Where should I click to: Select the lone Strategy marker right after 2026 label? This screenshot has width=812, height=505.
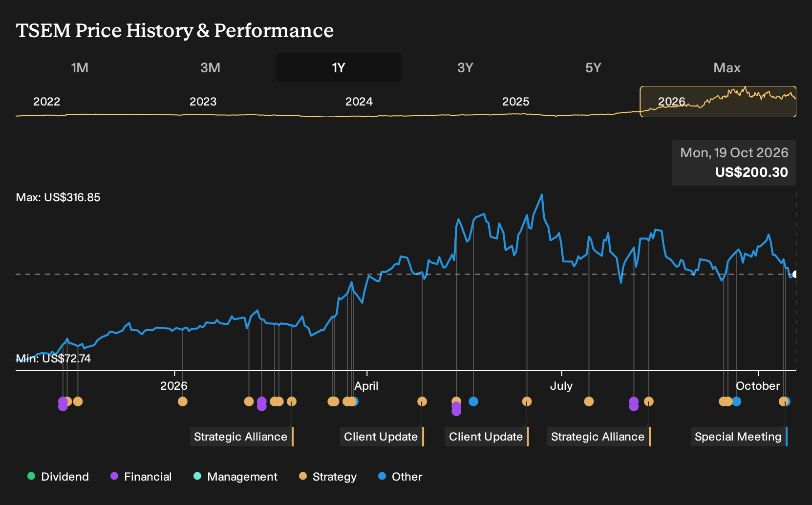point(183,401)
